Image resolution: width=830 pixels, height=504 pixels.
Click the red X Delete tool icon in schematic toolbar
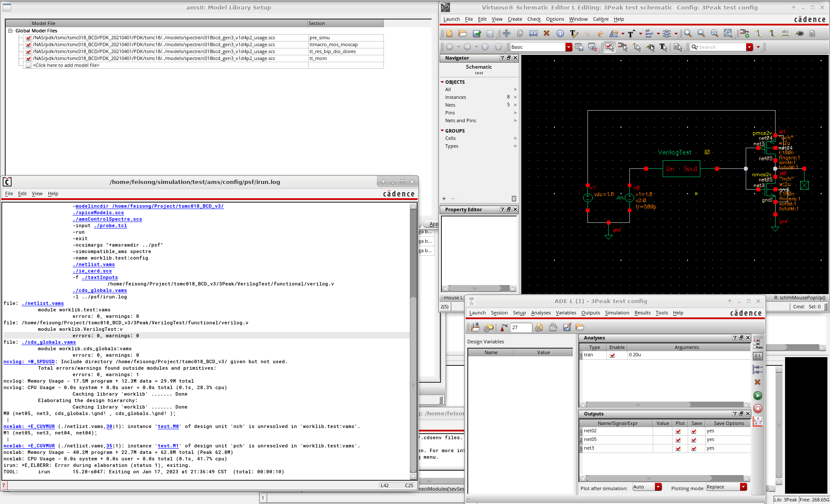pos(546,33)
